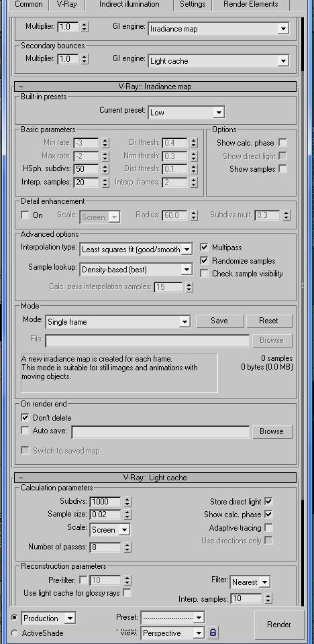Click Light cache Interp. samples spinner

[268, 598]
